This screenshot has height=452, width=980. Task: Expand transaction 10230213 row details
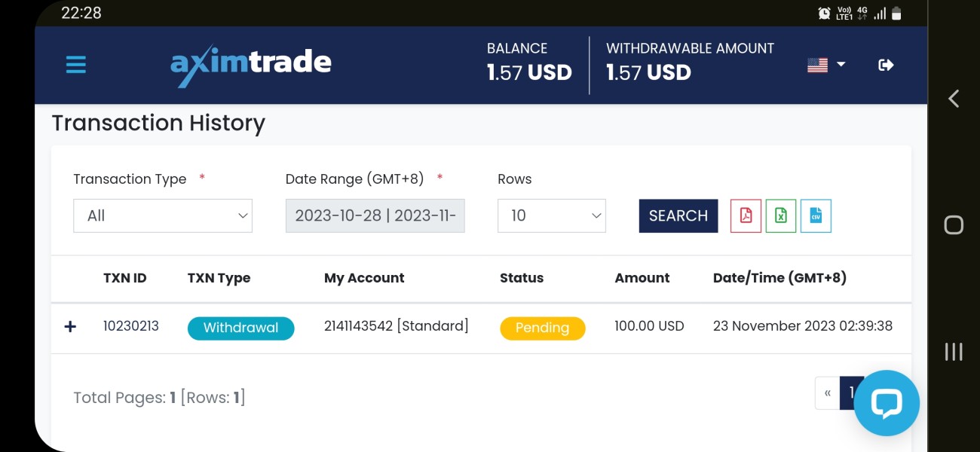(x=70, y=327)
